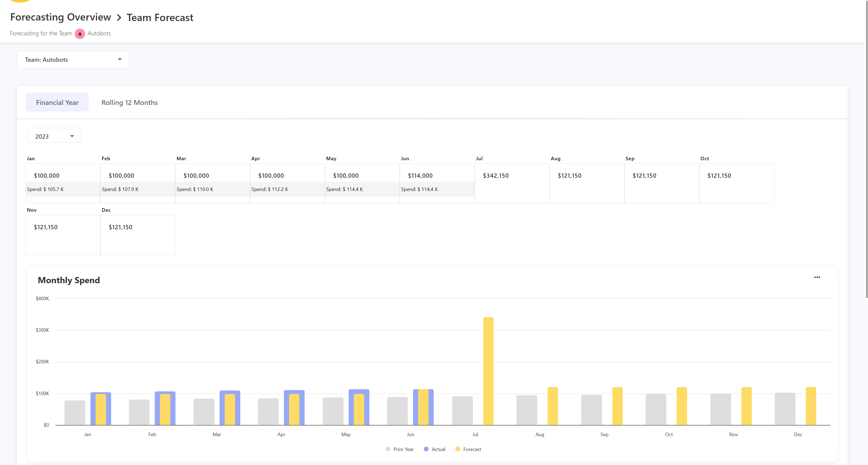The height and width of the screenshot is (465, 868).
Task: Edit the Jul forecast value $342,150
Action: pyautogui.click(x=496, y=175)
